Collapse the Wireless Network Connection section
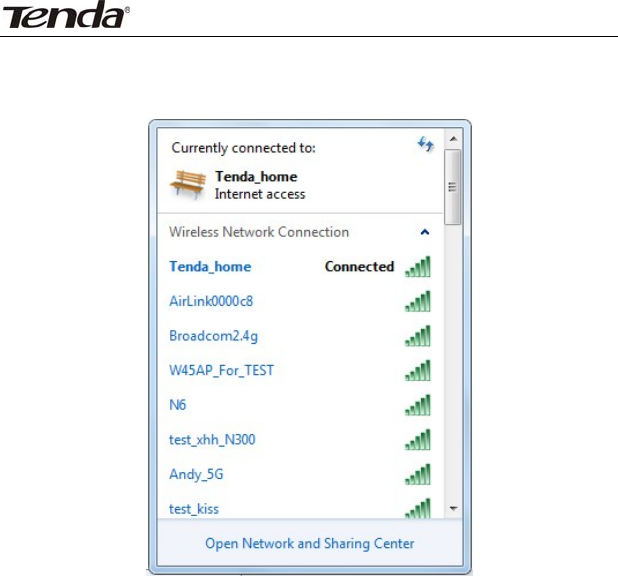The height and width of the screenshot is (576, 618). tap(424, 232)
